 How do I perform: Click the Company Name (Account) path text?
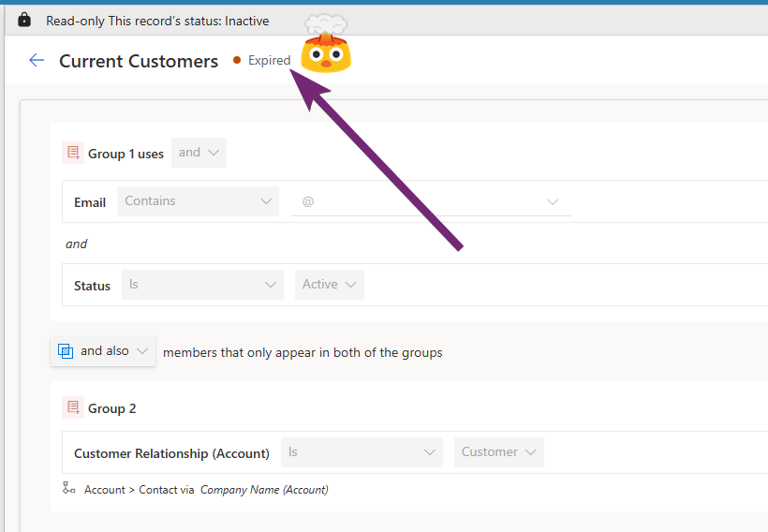pos(264,490)
